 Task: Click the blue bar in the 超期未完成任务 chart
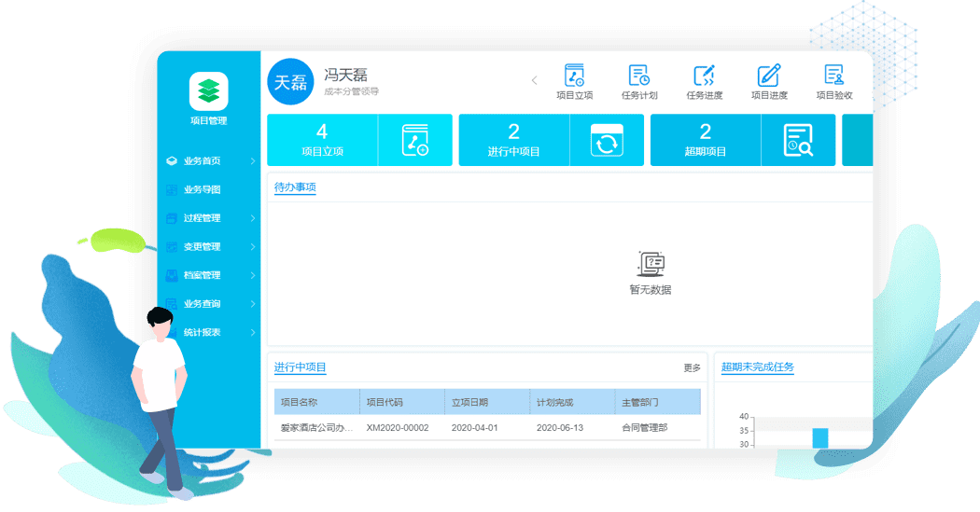point(820,437)
